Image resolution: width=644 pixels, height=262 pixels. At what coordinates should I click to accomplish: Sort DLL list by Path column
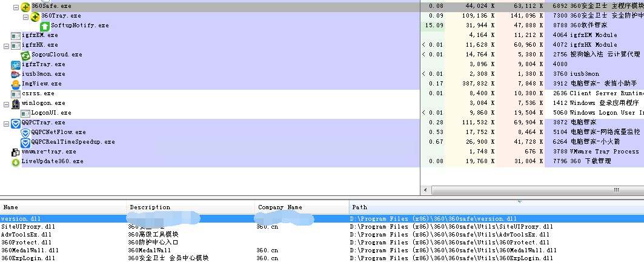(497, 207)
